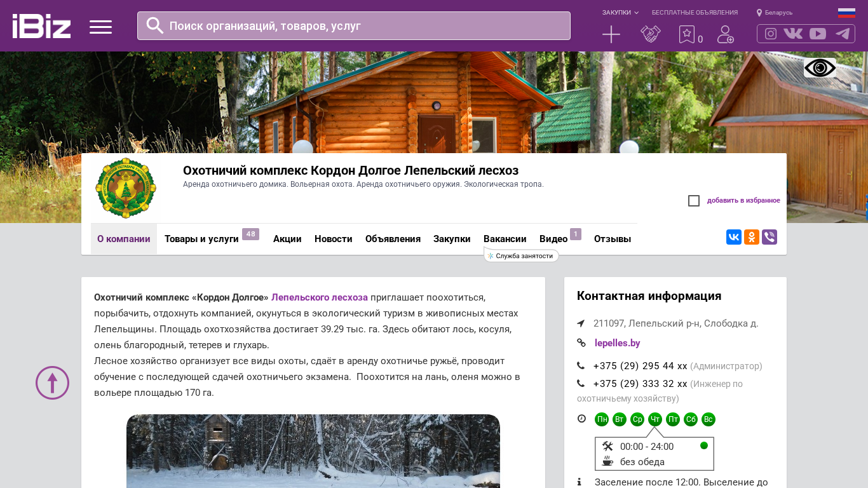This screenshot has width=868, height=488.
Task: Reveal phone +375 (29) 333 32 xx
Action: tap(641, 384)
